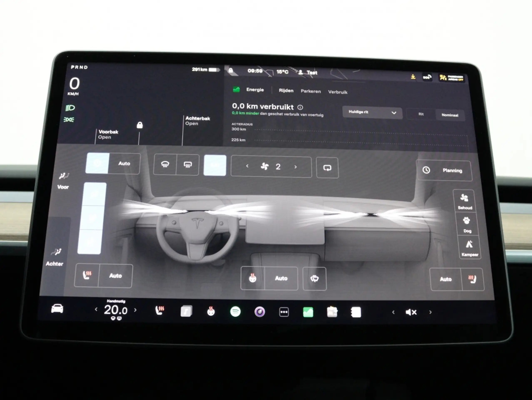Tap steering wheel heater icon in climate panel
532x400 pixels.
tap(253, 278)
